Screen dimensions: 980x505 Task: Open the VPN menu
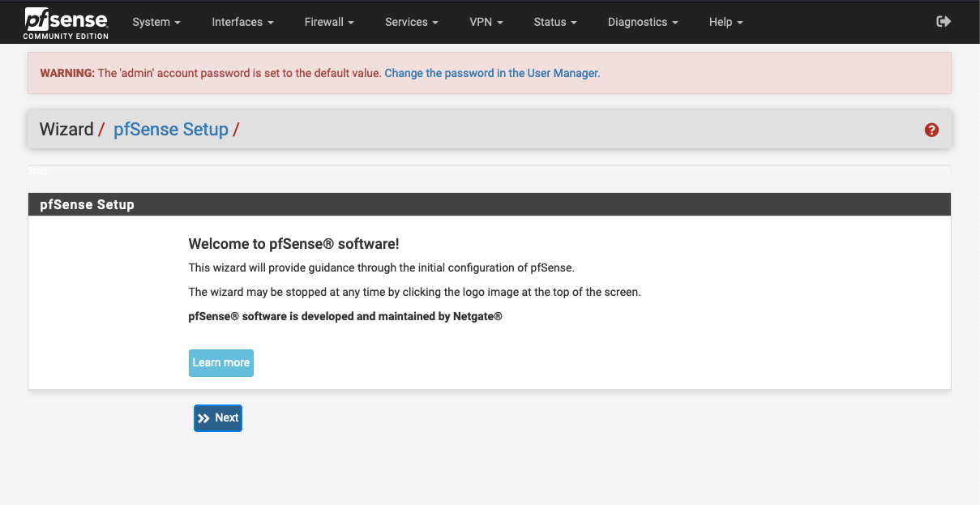(486, 22)
